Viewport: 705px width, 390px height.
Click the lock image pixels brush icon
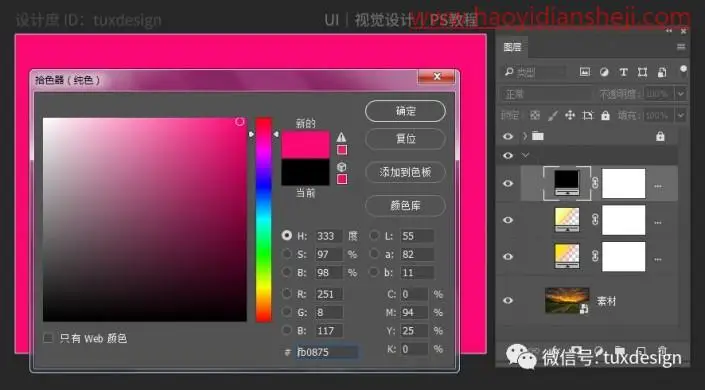click(553, 116)
